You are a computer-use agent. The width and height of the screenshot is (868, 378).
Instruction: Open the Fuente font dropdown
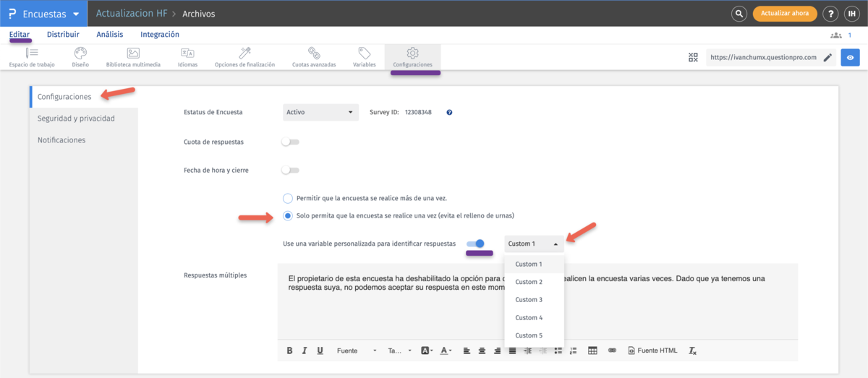click(x=357, y=351)
